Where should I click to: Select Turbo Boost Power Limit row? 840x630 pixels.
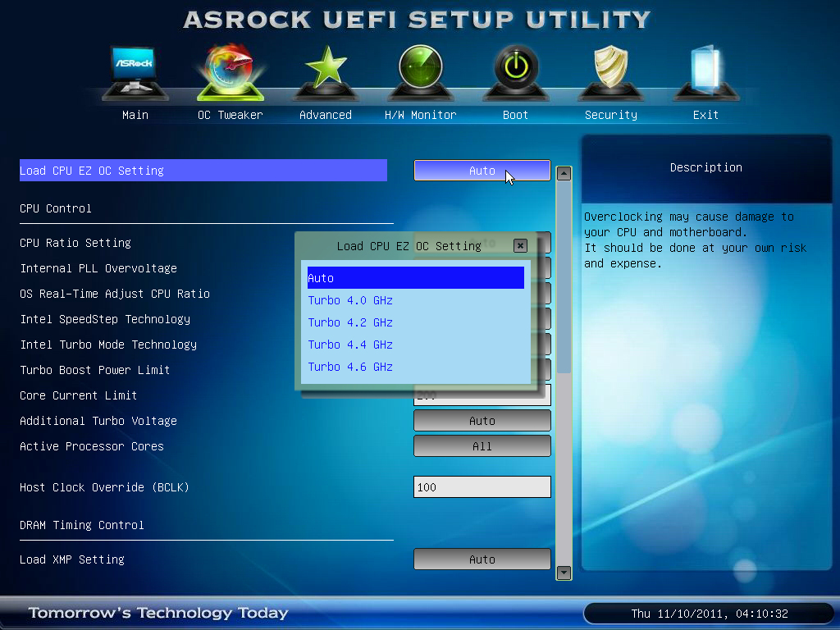pyautogui.click(x=95, y=370)
